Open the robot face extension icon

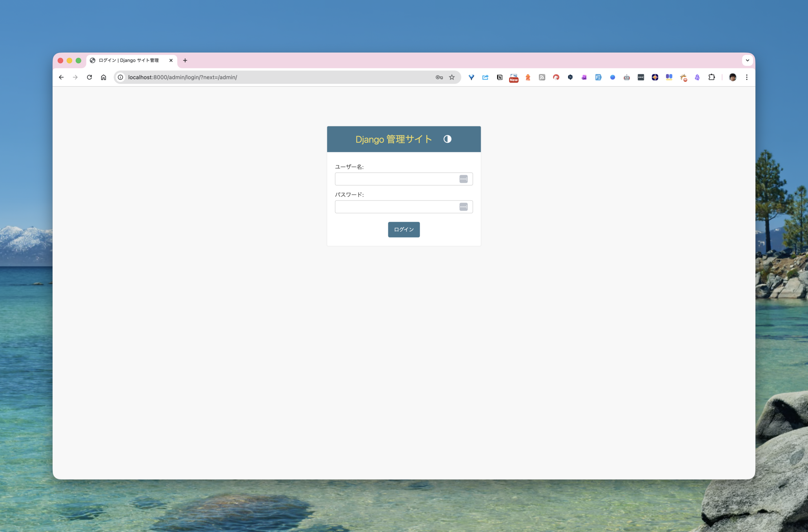coord(627,77)
